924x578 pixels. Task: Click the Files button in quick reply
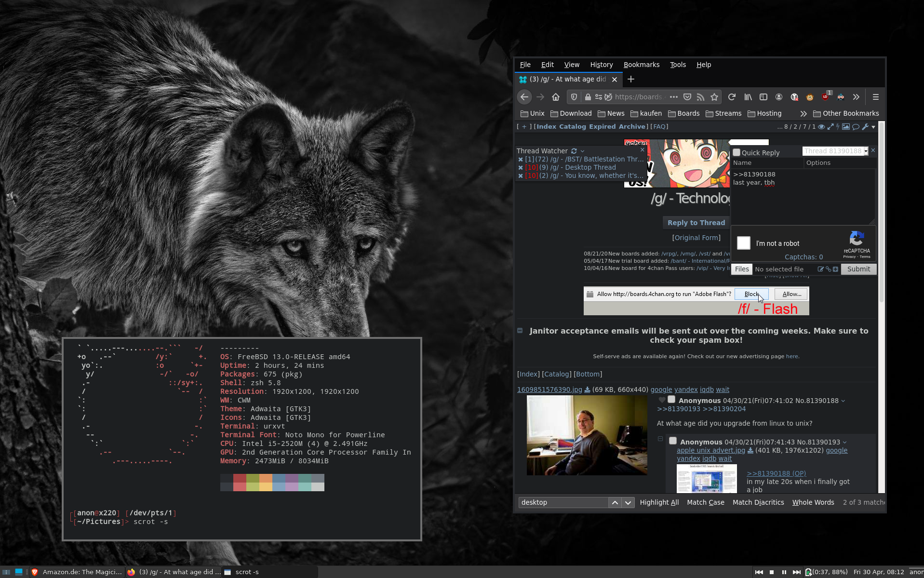(742, 269)
